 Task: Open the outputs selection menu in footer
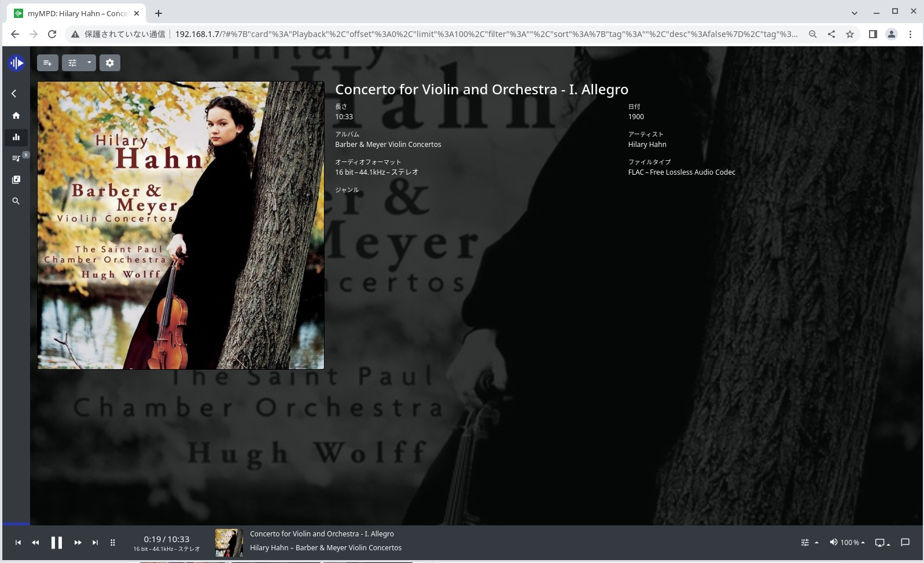(x=882, y=543)
